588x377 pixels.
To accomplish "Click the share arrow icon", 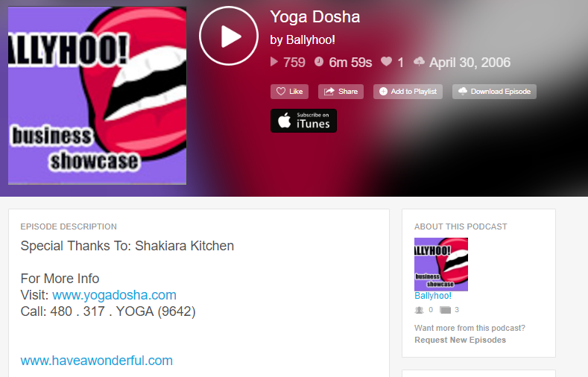I will coord(329,92).
